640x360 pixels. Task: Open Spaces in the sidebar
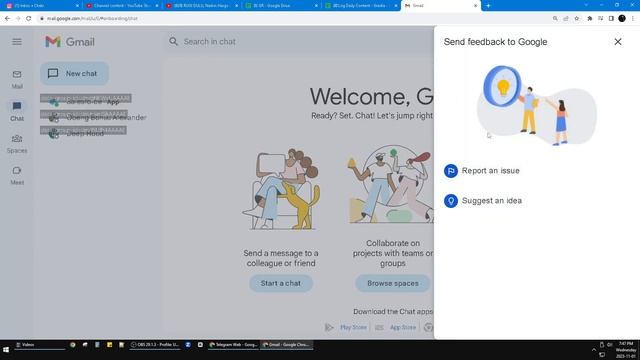[17, 144]
